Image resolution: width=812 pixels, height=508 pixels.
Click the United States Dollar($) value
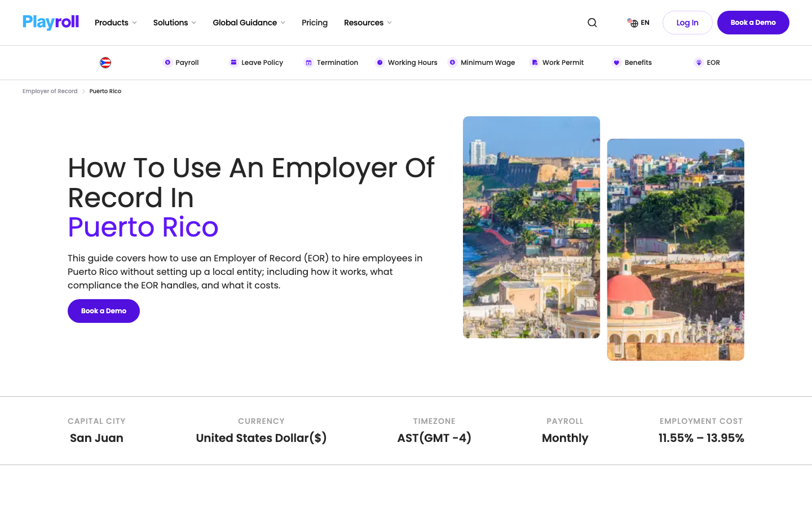[261, 438]
